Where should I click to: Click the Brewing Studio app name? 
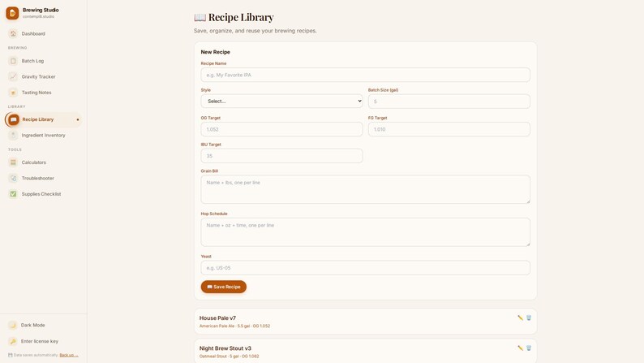pyautogui.click(x=41, y=10)
